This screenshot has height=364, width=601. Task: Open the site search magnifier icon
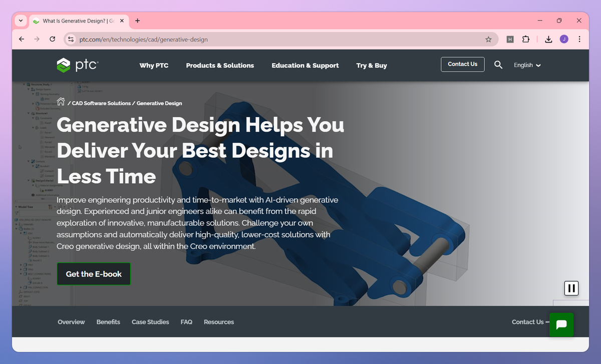pyautogui.click(x=498, y=65)
